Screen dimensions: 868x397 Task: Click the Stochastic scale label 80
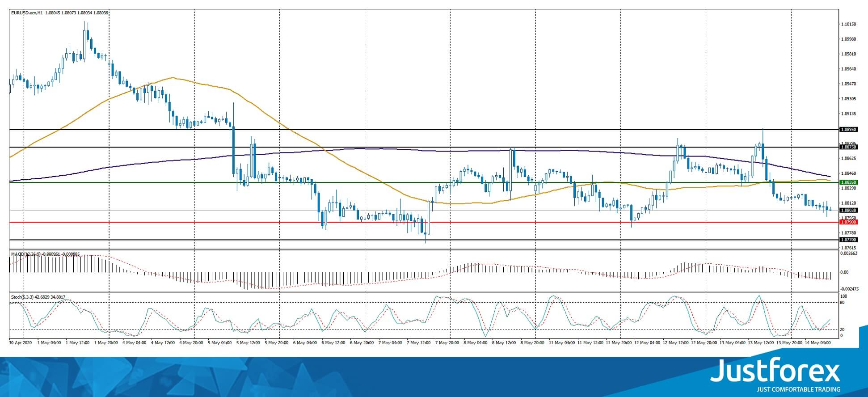[843, 303]
